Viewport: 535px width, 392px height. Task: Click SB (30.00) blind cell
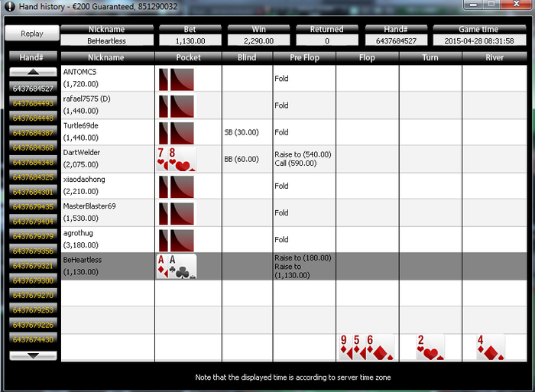pos(242,132)
